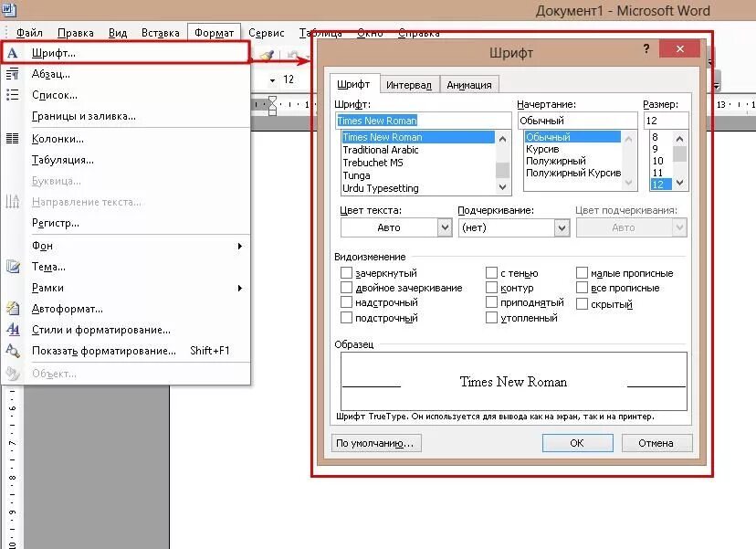Click the Колонки columns icon

13,139
